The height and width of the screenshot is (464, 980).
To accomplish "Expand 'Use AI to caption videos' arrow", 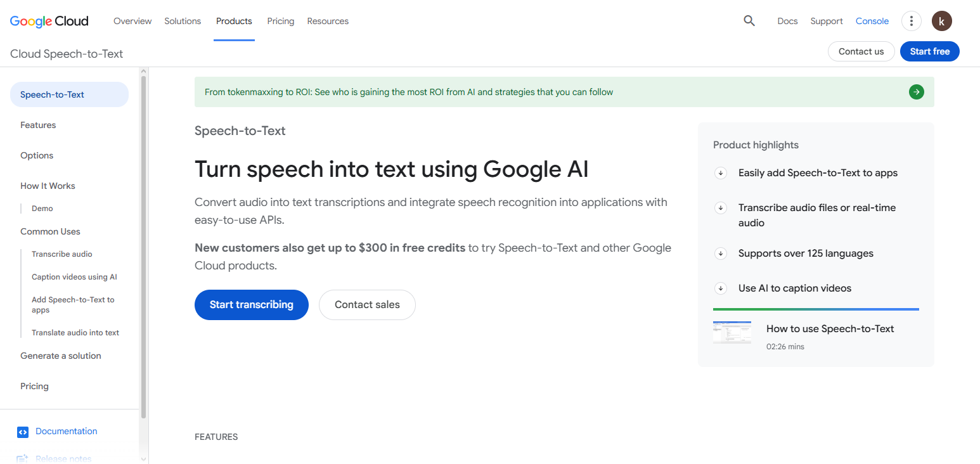I will click(721, 288).
